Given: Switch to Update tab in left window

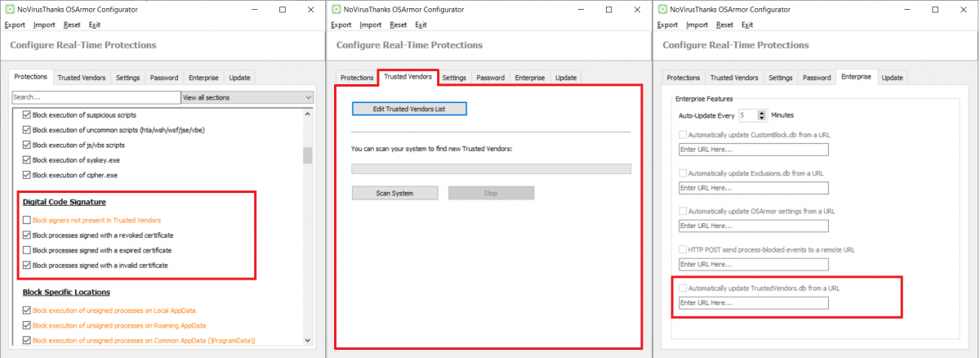Looking at the screenshot, I should pos(240,78).
